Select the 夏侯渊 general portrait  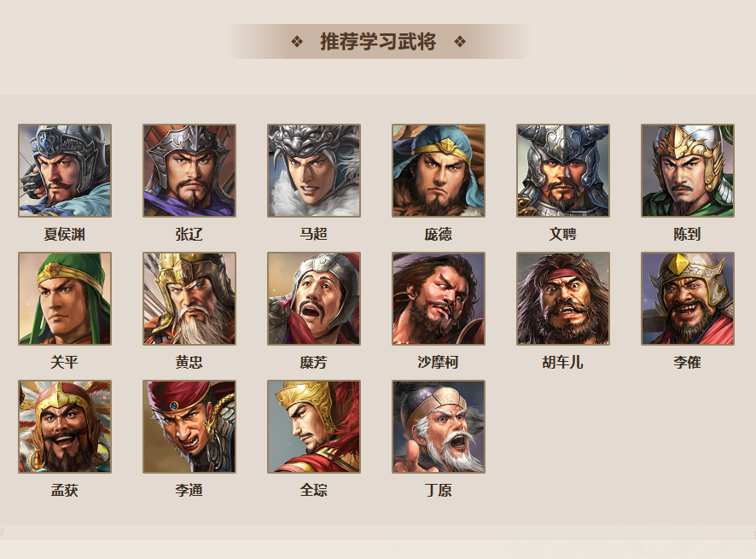pos(65,170)
